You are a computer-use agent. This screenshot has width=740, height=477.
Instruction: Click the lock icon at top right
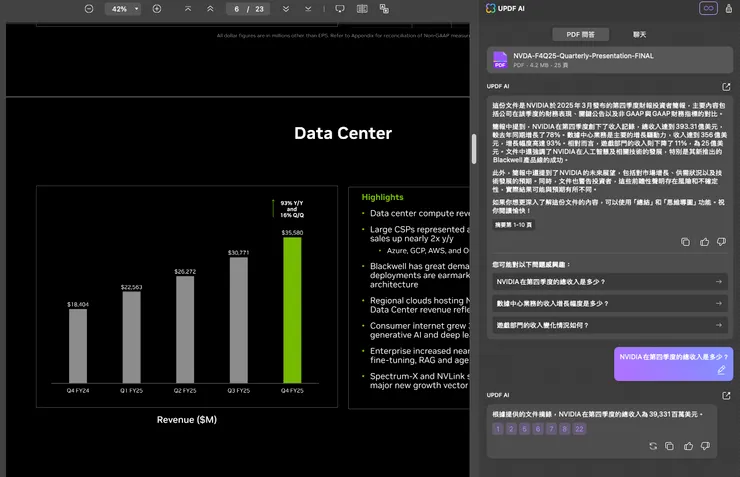[729, 8]
